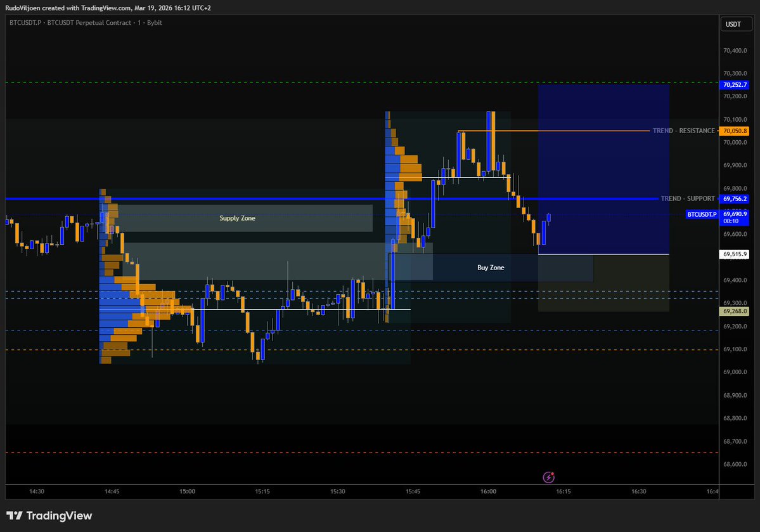Click the TREND - RESISTANCE label

tap(683, 131)
